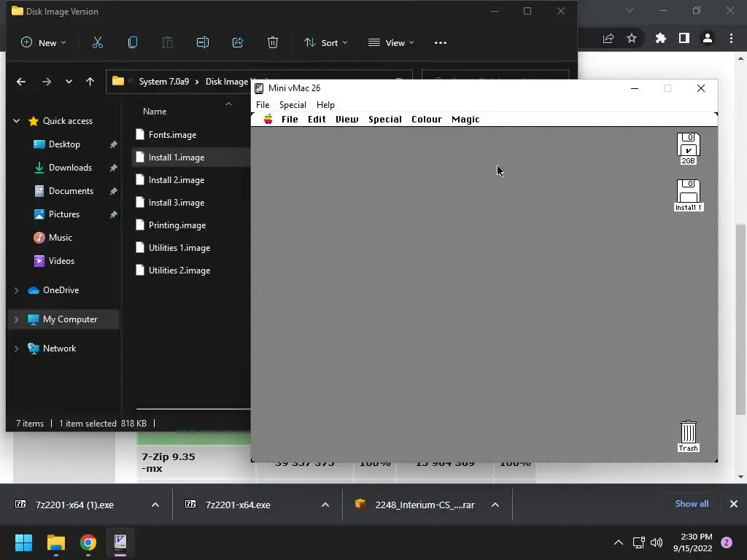The image size is (747, 560).
Task: Click the Rename icon in File Explorer toolbar
Action: click(x=203, y=42)
